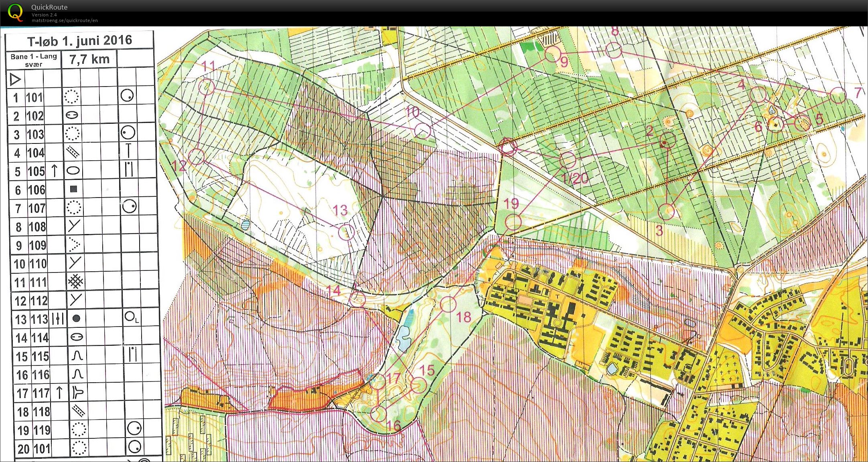Click the dotted triangle symbol in row 9
This screenshot has height=462, width=868.
tap(74, 244)
